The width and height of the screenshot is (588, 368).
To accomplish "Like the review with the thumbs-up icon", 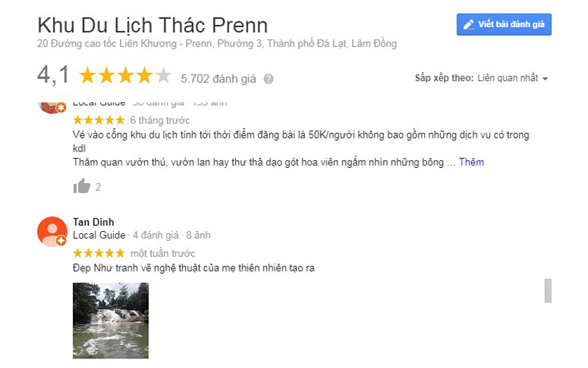I will coord(82,186).
